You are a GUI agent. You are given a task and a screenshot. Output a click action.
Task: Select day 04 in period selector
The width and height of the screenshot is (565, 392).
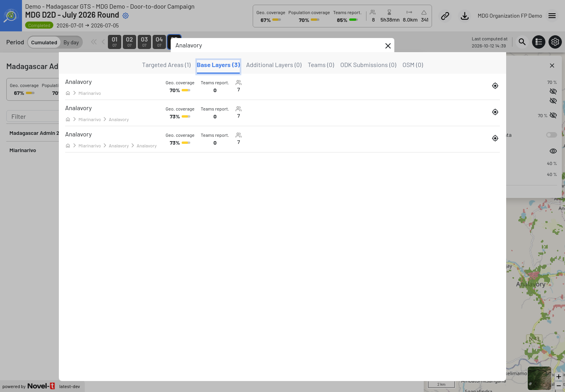(x=159, y=42)
